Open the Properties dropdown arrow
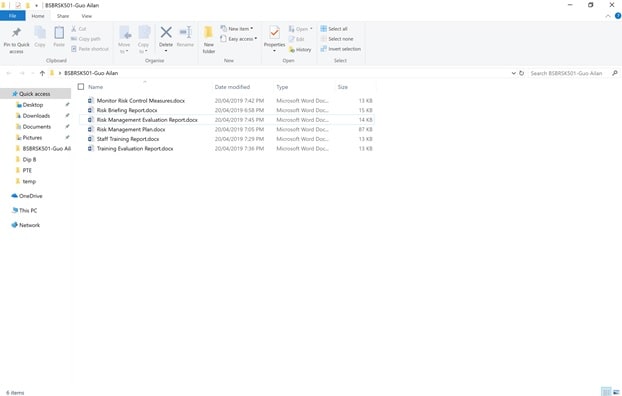Viewport: 622px width, 396px height. click(x=275, y=51)
